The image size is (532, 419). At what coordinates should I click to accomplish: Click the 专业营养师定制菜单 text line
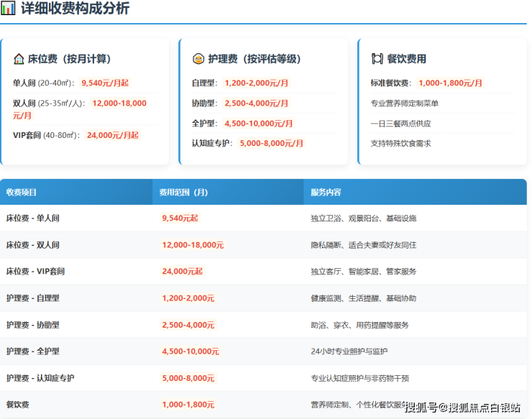[x=405, y=103]
